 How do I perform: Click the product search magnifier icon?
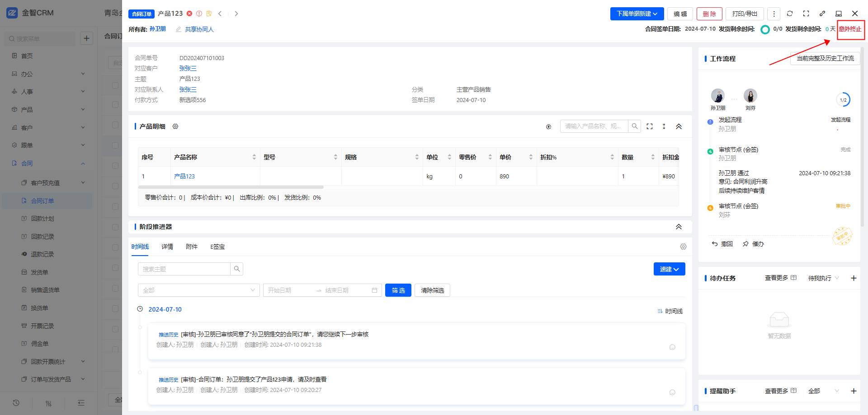[x=635, y=126]
